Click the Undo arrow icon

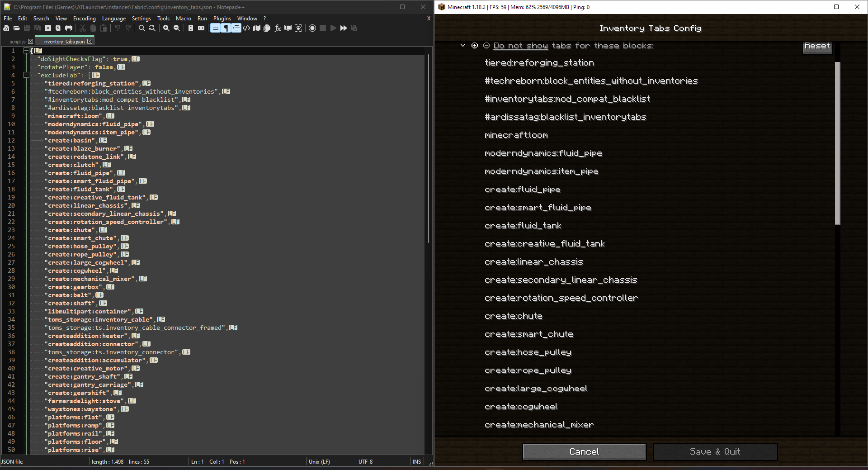[x=118, y=28]
